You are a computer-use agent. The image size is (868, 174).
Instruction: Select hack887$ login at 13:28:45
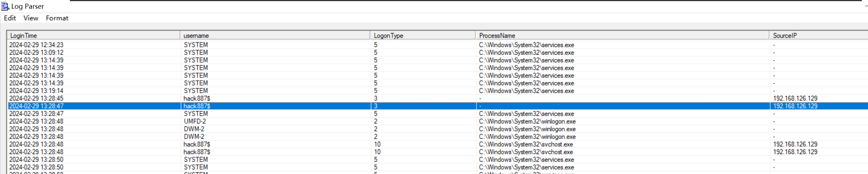36,98
